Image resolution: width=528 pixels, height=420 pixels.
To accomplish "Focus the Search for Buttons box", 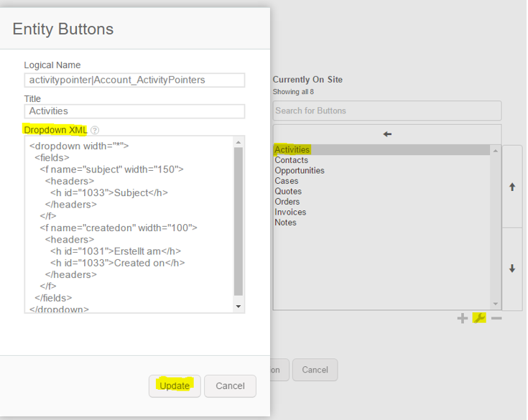I will (x=386, y=111).
